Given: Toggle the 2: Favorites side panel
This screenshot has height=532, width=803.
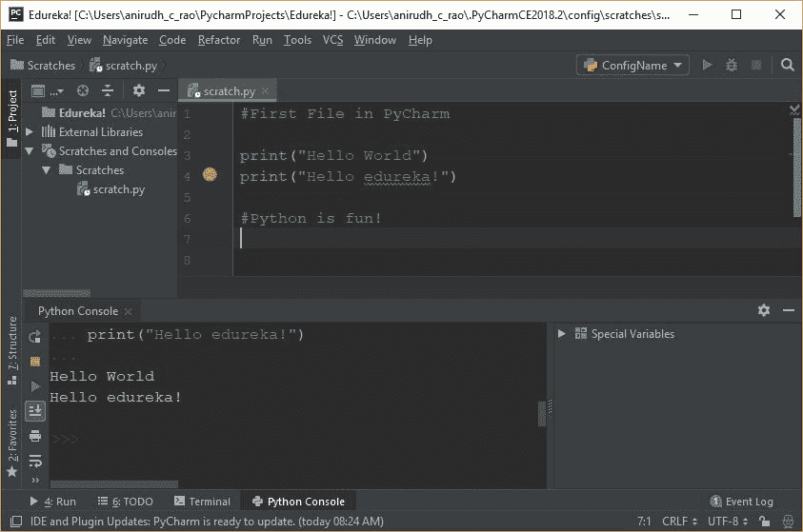Looking at the screenshot, I should click(12, 443).
